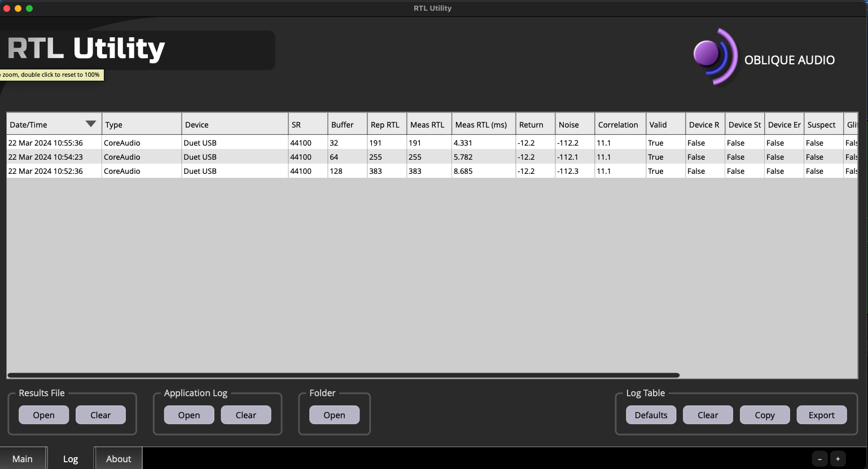Click the Date/Time sort arrow
868x469 pixels.
click(x=90, y=124)
